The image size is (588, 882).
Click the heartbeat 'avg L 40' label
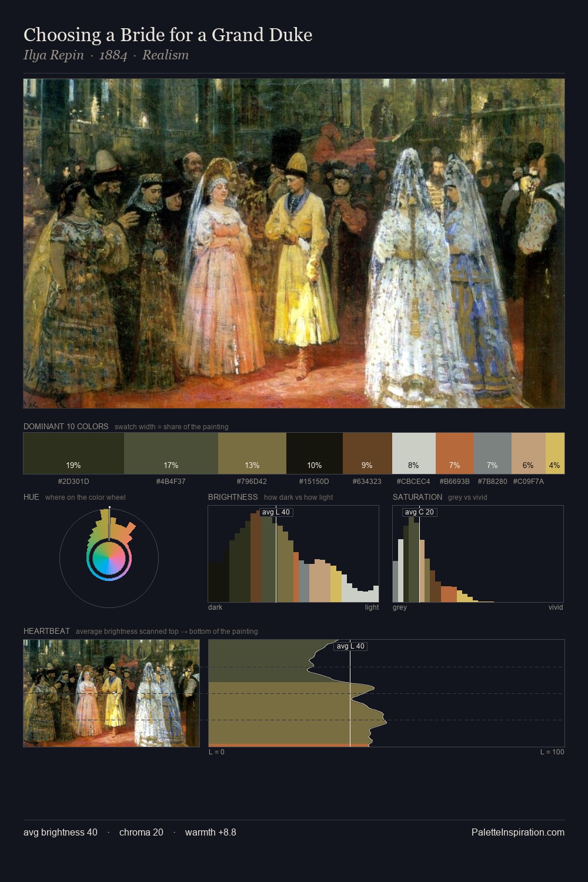350,646
